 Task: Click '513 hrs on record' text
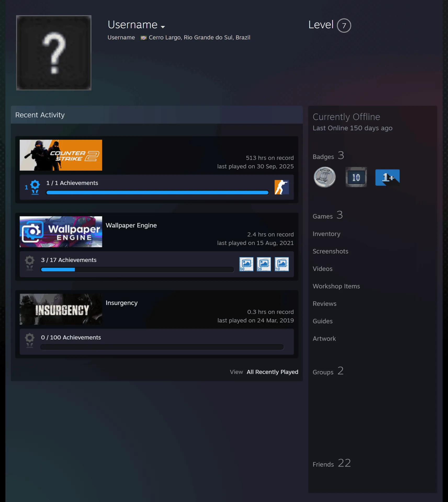pyautogui.click(x=270, y=158)
